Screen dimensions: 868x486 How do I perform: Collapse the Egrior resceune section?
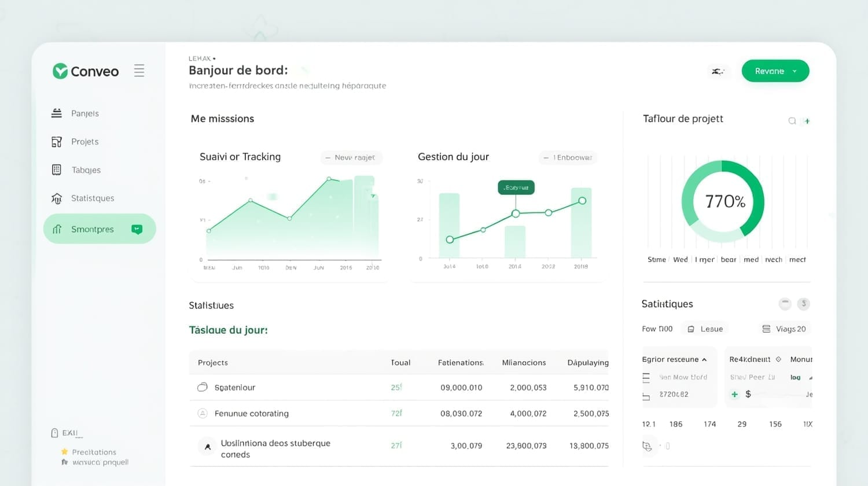point(704,359)
